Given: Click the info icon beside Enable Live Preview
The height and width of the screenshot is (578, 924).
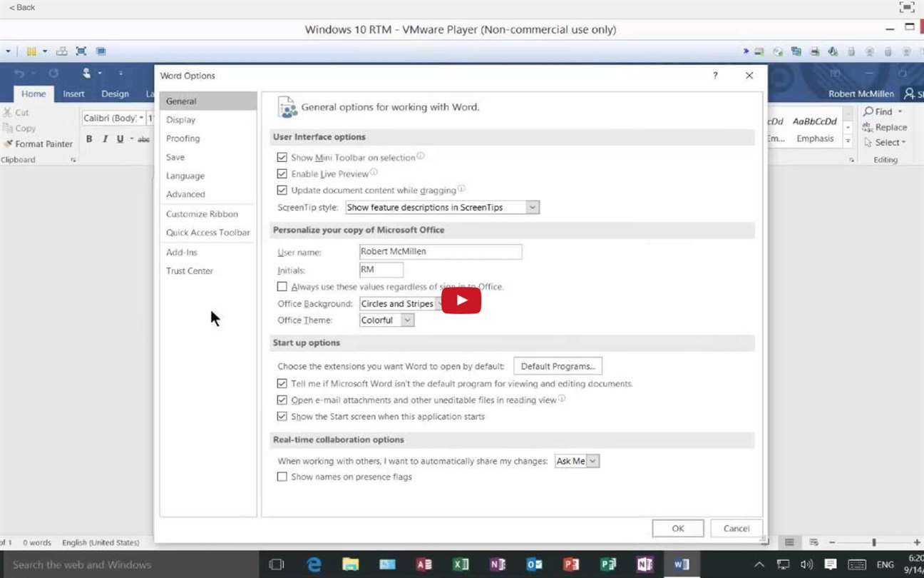Looking at the screenshot, I should coord(374,172).
